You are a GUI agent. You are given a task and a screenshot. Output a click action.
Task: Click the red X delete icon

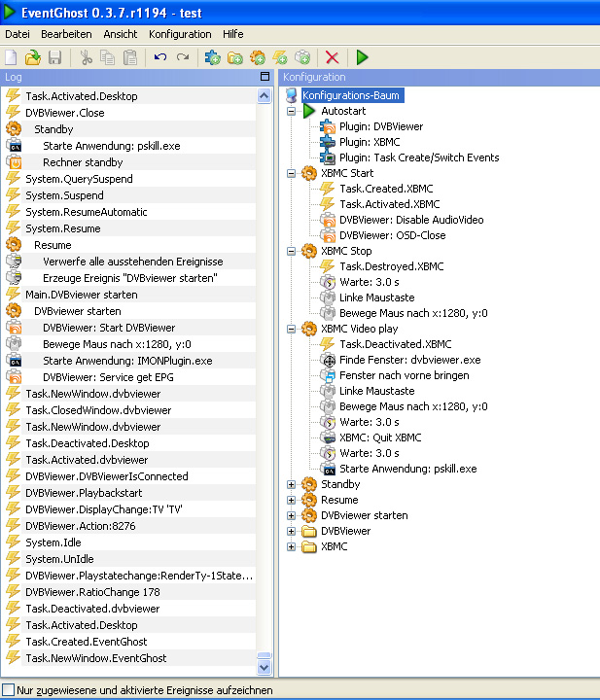pos(332,57)
